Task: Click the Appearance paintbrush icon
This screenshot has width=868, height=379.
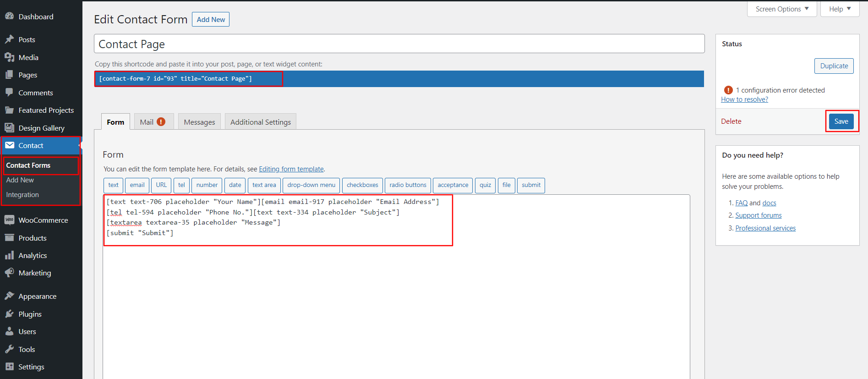Action: click(9, 296)
